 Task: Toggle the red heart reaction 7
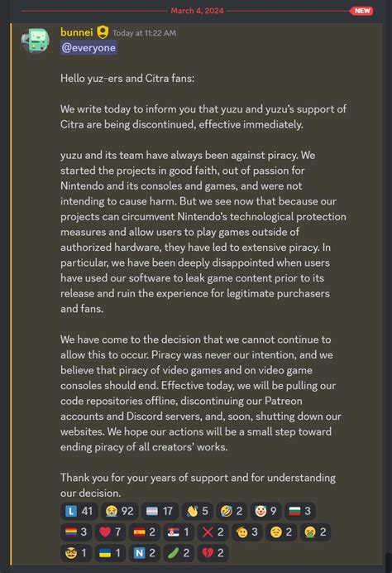coord(110,532)
